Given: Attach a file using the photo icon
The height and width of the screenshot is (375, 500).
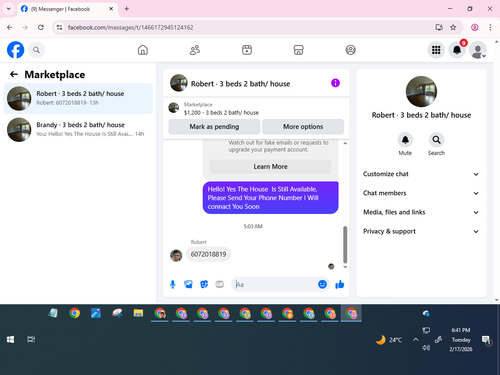Looking at the screenshot, I should 188,284.
